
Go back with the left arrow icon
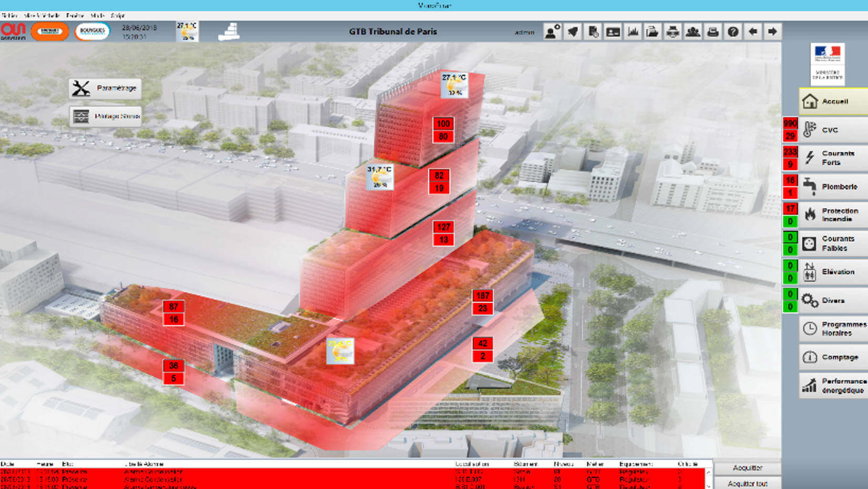pos(753,32)
